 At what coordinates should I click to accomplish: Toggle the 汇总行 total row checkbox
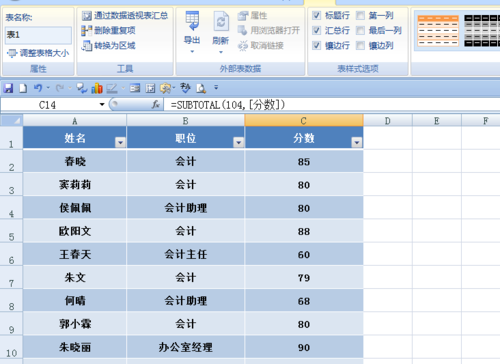click(x=317, y=30)
